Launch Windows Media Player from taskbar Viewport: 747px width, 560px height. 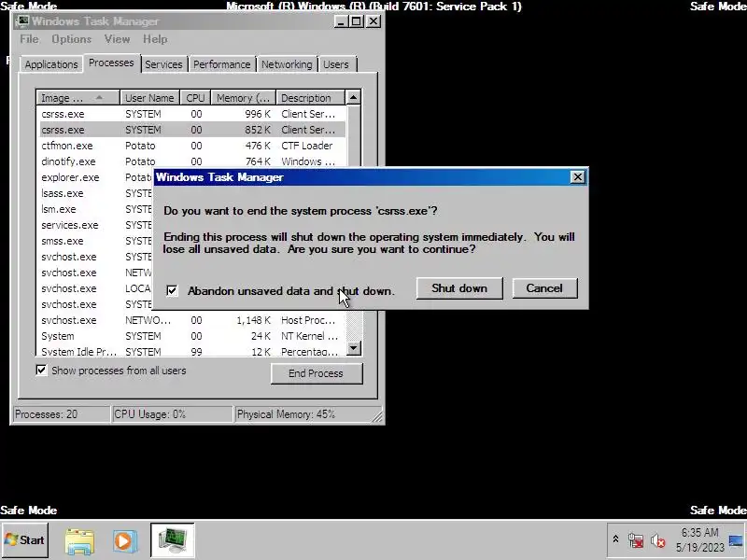(x=125, y=541)
